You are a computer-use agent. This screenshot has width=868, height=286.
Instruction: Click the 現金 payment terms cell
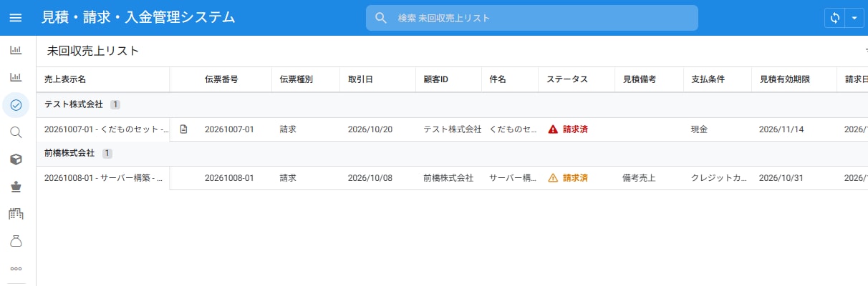point(700,129)
